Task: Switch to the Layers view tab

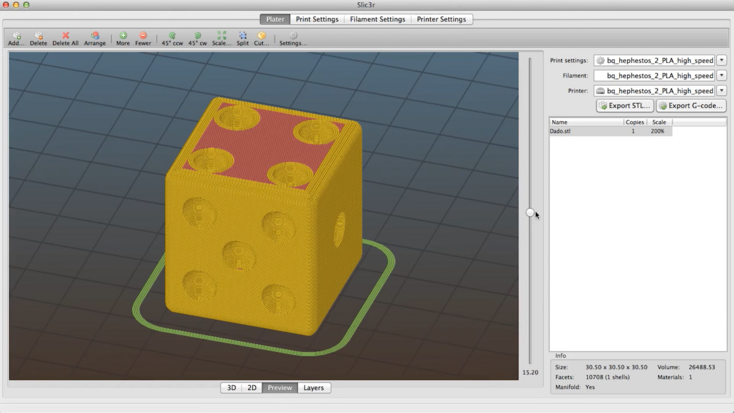Action: tap(314, 388)
